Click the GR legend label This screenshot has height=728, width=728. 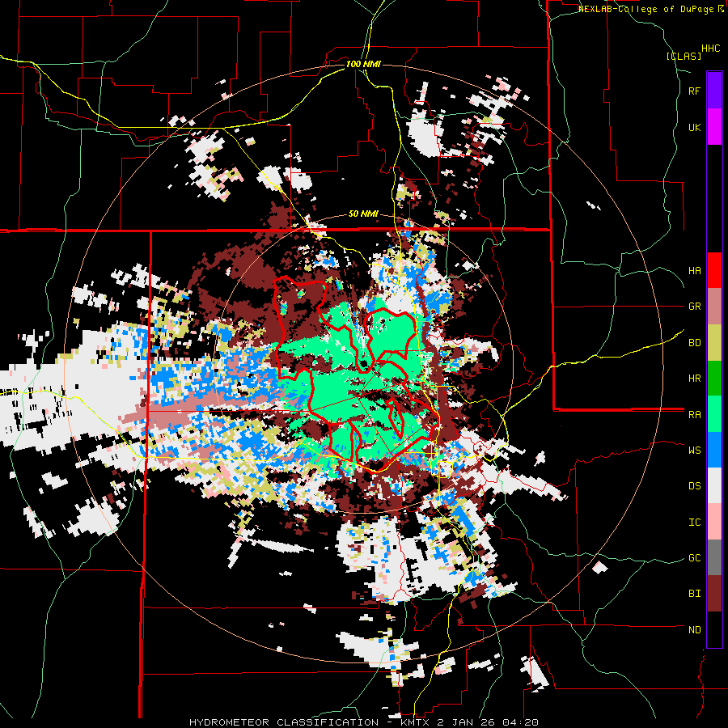point(694,307)
